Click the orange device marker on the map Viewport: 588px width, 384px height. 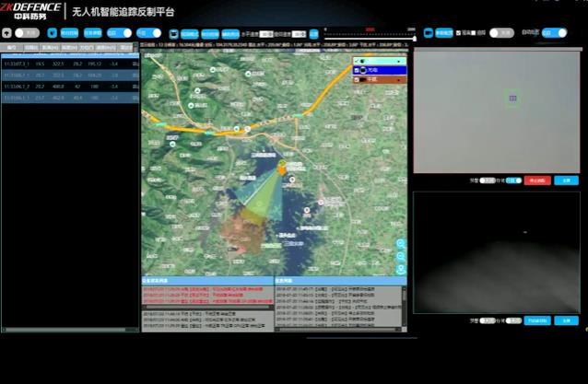click(282, 171)
